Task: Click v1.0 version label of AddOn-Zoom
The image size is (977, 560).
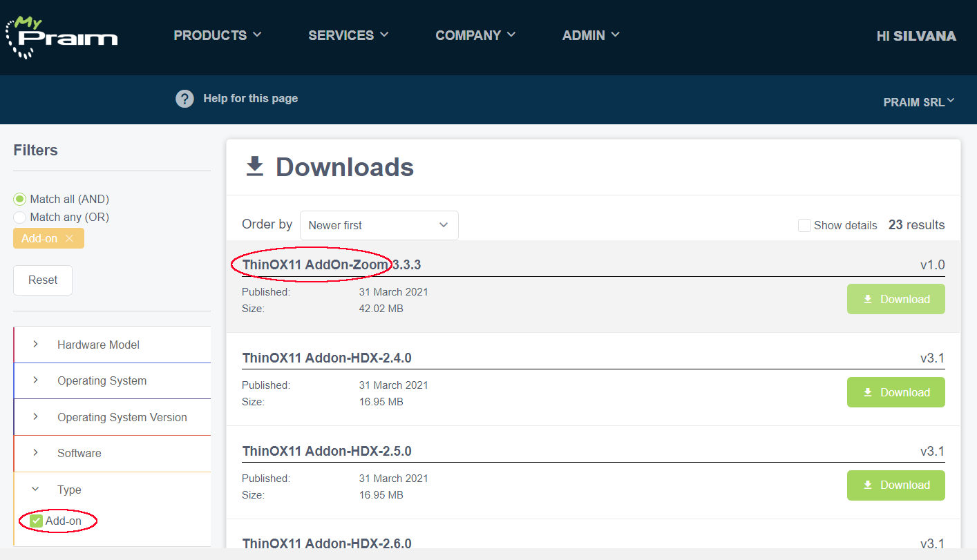Action: [x=932, y=264]
